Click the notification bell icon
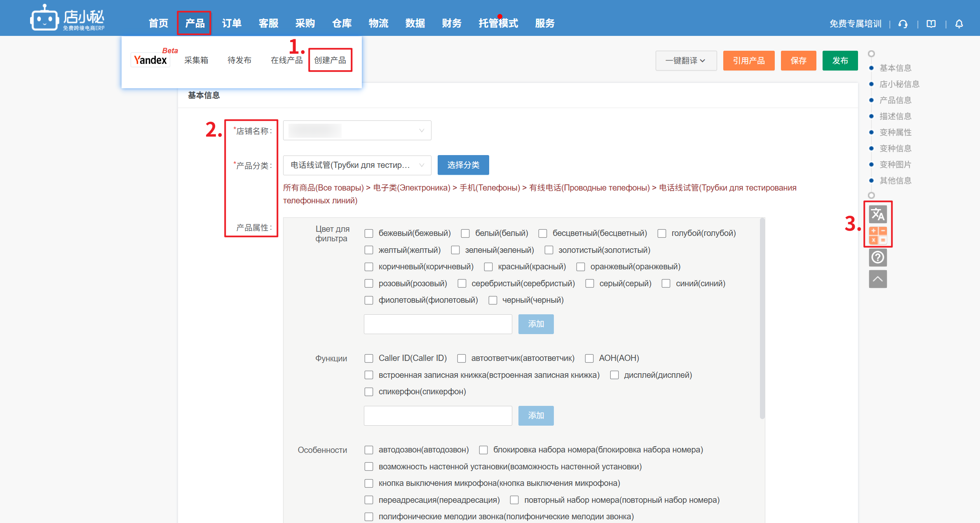 coord(959,24)
